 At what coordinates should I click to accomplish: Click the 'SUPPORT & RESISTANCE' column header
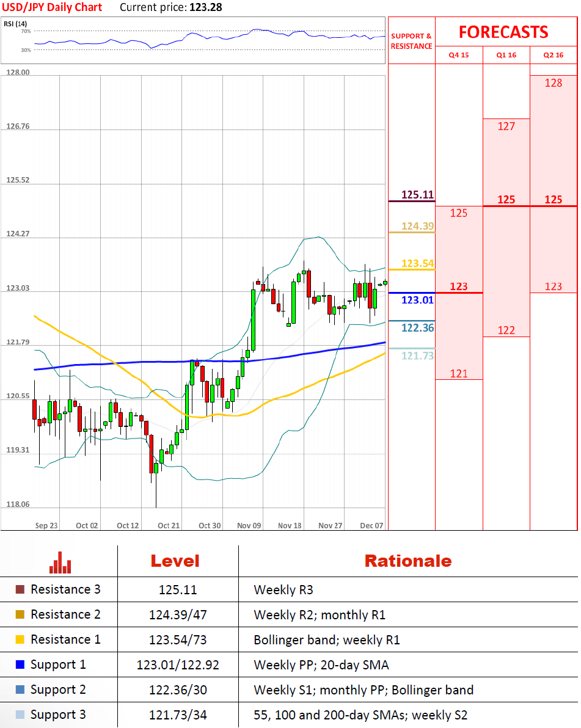click(412, 41)
